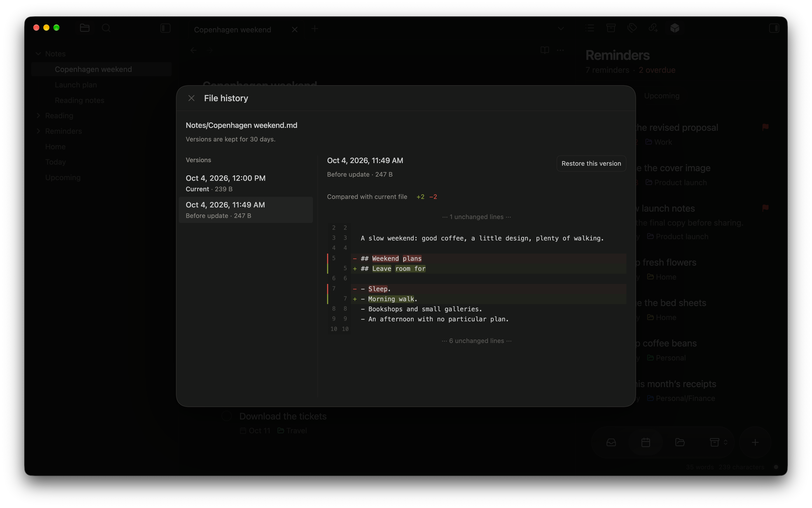Open the calendar icon in the bottom bar
The image size is (812, 508).
(x=645, y=442)
